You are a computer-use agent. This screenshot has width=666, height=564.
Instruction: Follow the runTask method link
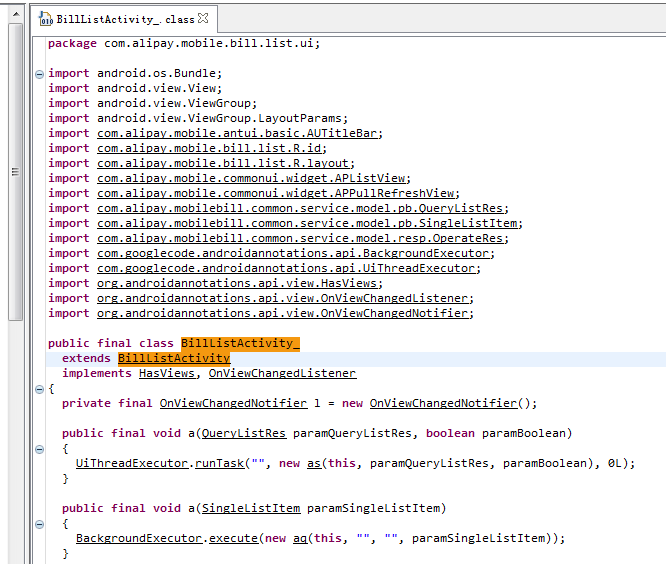[x=220, y=463]
